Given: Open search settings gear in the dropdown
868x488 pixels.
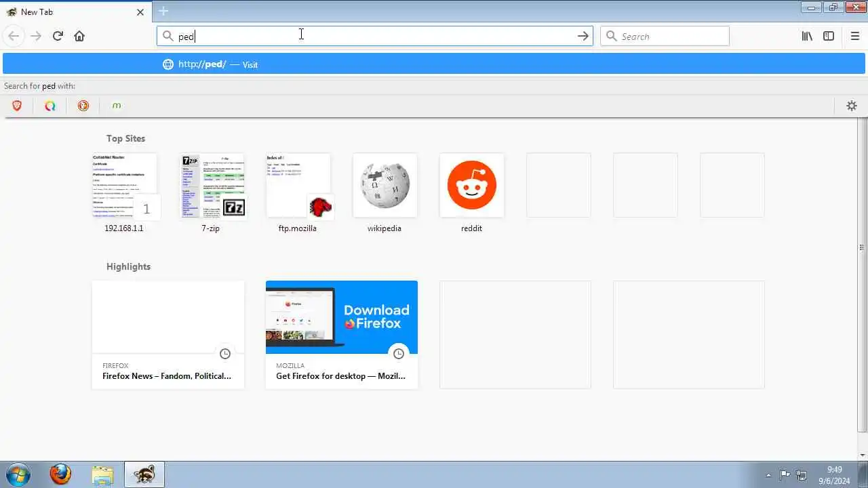Looking at the screenshot, I should pyautogui.click(x=852, y=106).
